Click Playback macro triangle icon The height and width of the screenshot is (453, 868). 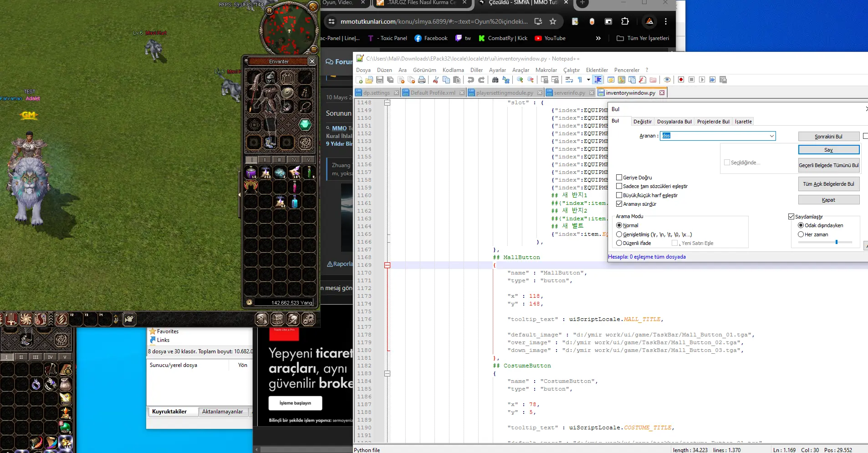[x=702, y=80]
